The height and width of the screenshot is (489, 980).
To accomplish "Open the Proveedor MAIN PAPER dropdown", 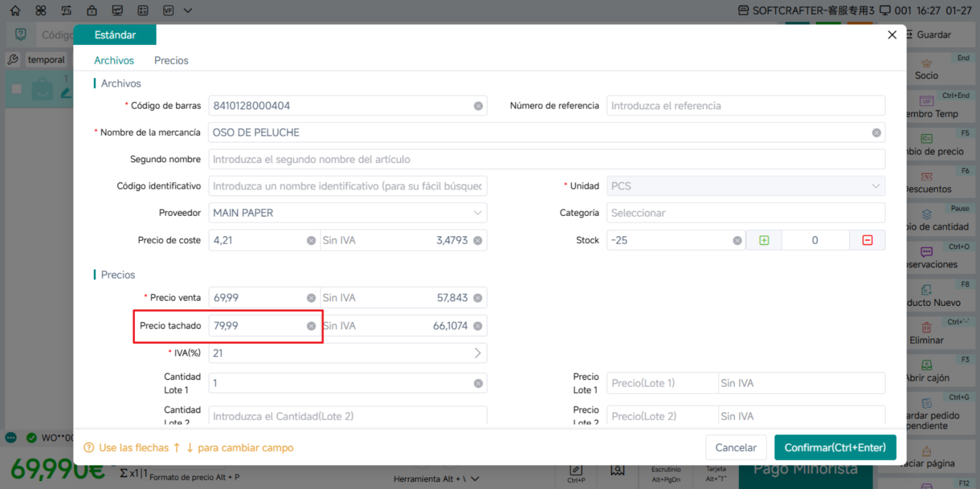I will 348,213.
